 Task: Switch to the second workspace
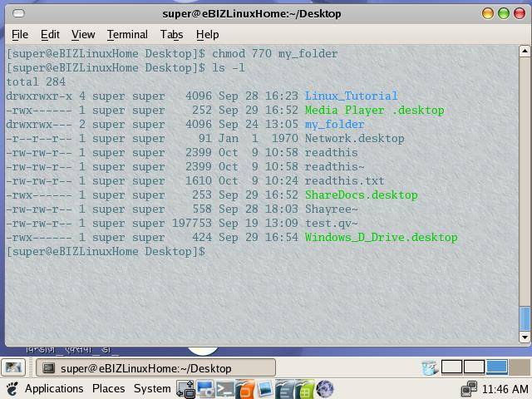[x=474, y=367]
